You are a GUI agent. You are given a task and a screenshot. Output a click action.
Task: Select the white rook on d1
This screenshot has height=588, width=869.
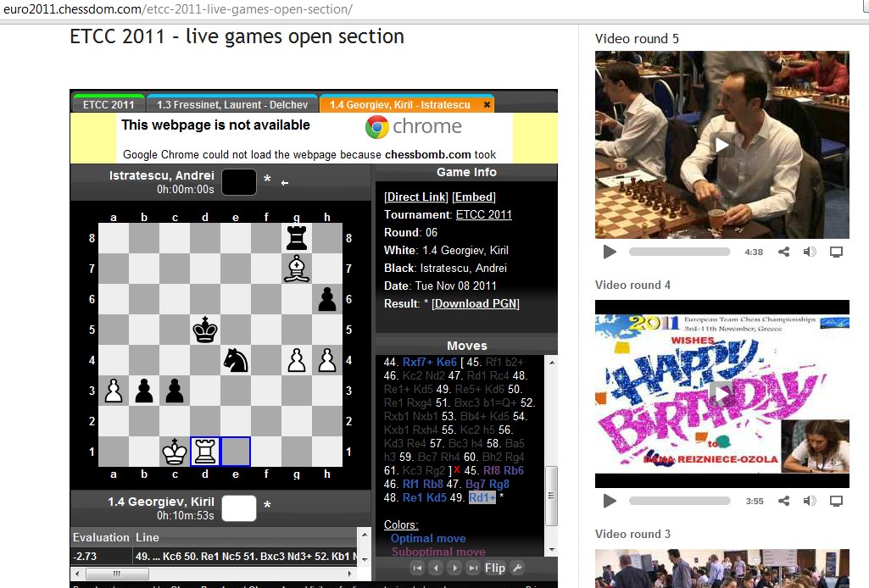click(x=205, y=452)
